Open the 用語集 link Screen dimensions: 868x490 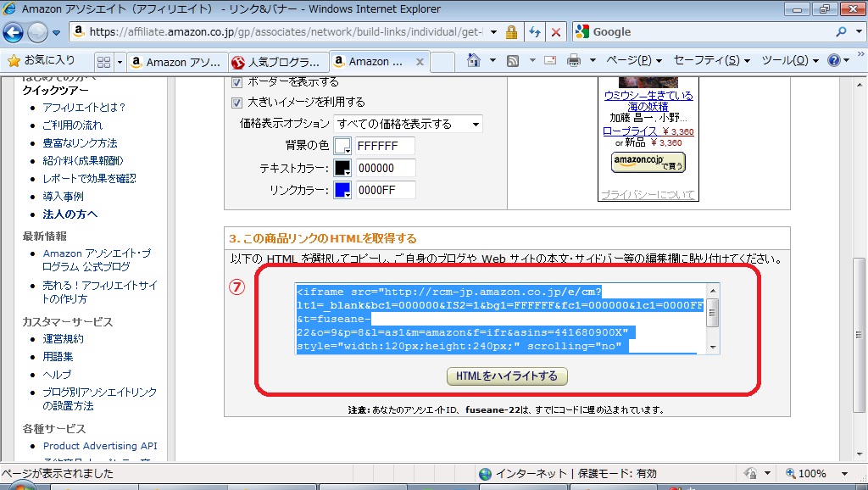click(58, 357)
